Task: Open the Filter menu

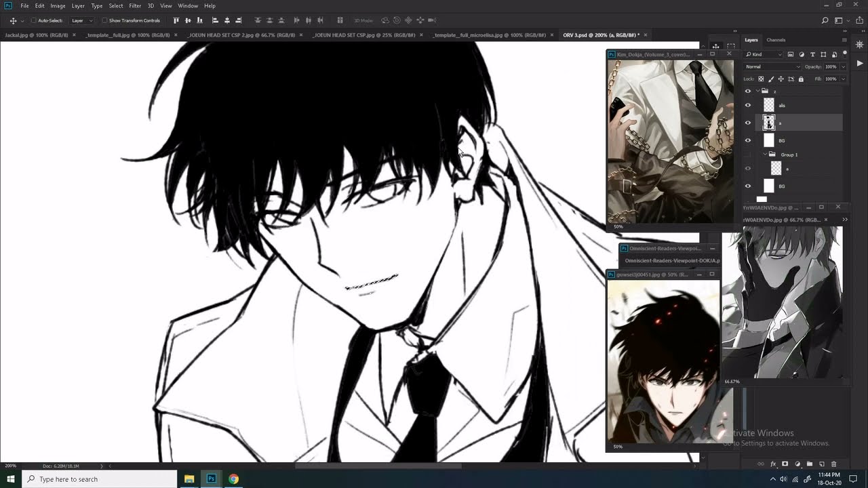Action: click(x=135, y=5)
